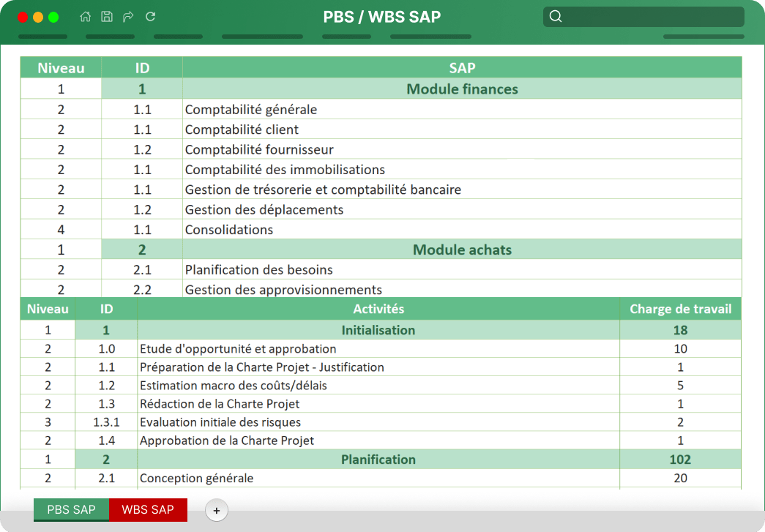Select the 'Planification des besoins' cell

pos(462,269)
